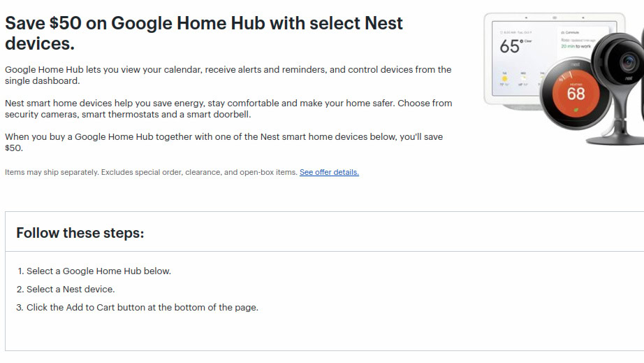The width and height of the screenshot is (644, 363).
Task: Click the 65° temperature on Hub screen
Action: (x=511, y=46)
